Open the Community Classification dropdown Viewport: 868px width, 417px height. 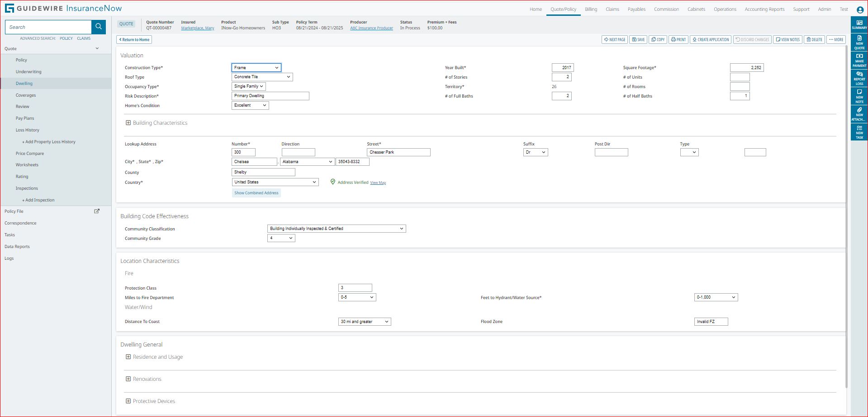pyautogui.click(x=336, y=229)
